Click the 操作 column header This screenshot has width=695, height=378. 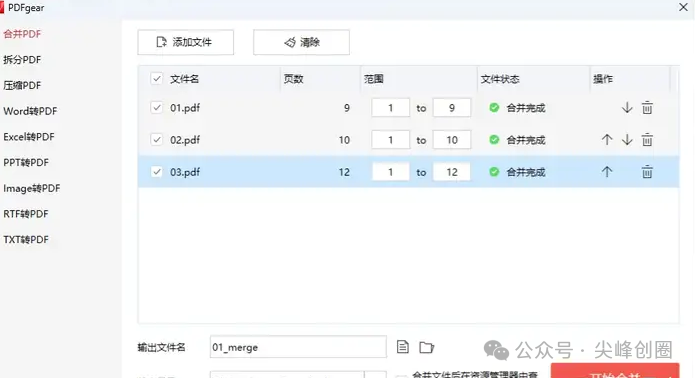[x=603, y=79]
